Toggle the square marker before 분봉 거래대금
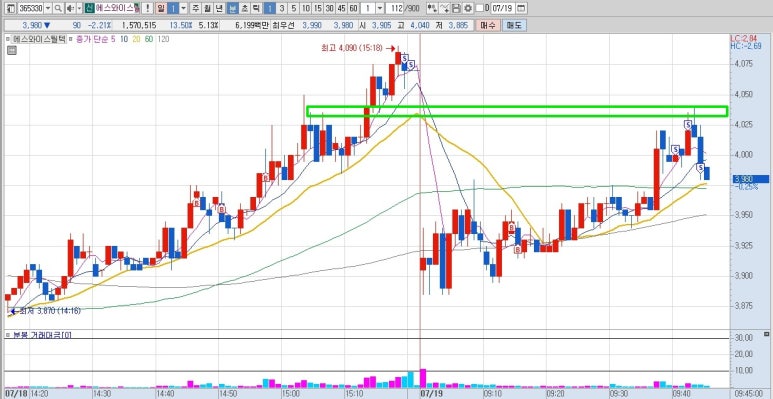This screenshot has width=773, height=399. tap(7, 334)
